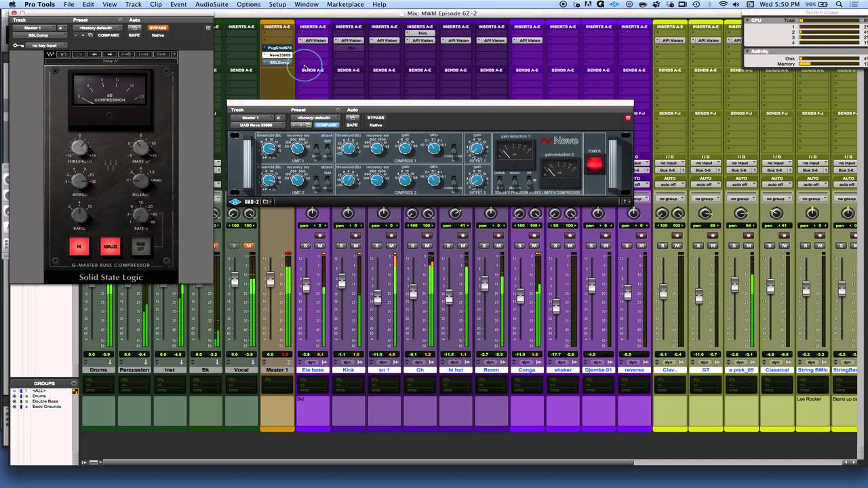Open factory default preset dropdown in Neve window
This screenshot has width=868, height=488.
tap(315, 117)
